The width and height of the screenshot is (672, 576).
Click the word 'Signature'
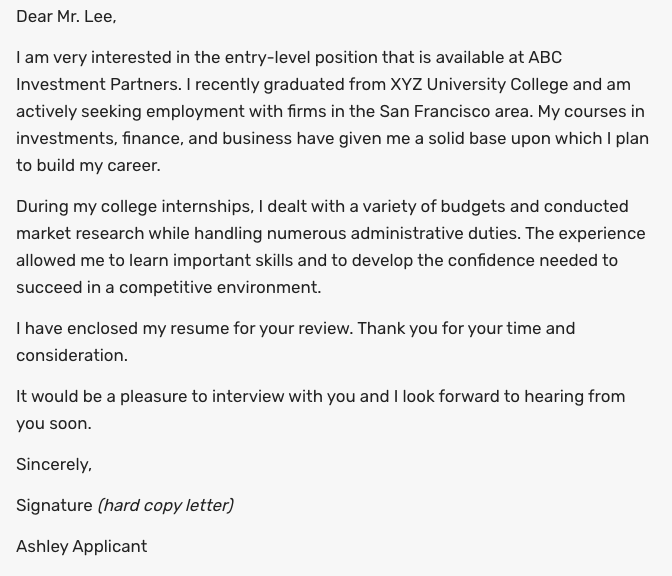tap(54, 506)
